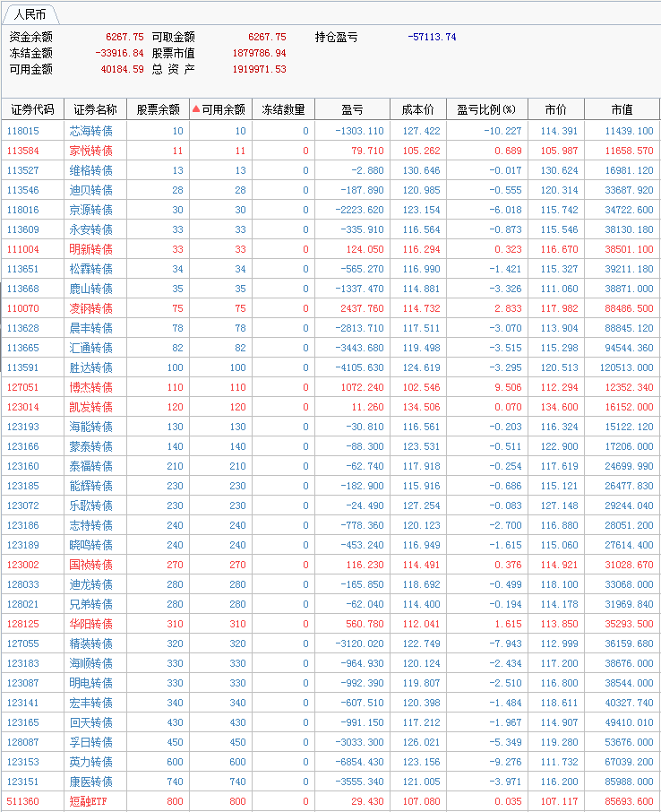
Task: Click the 冻结金额 value -33916.84
Action: pyautogui.click(x=119, y=53)
